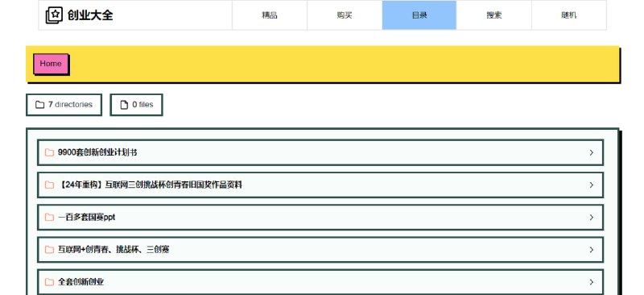Click the 0 files counter box
This screenshot has width=644, height=295.
pyautogui.click(x=136, y=105)
